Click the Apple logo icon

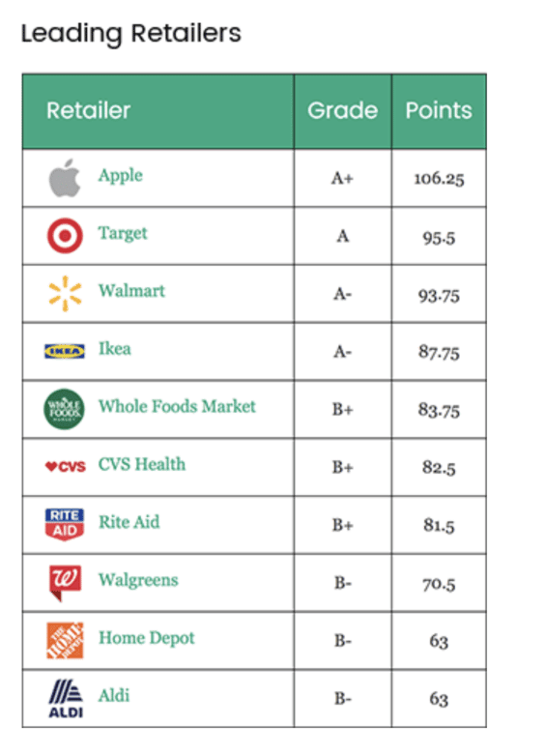(65, 178)
